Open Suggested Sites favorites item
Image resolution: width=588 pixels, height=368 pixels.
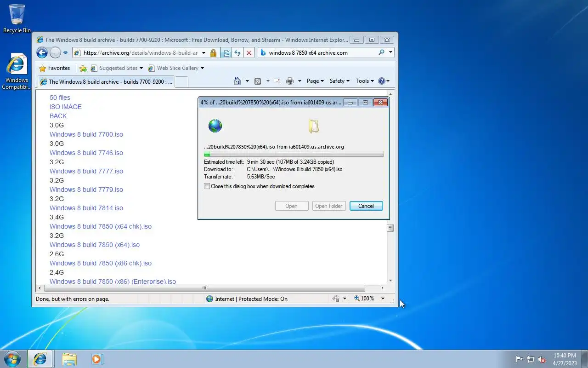[x=117, y=68]
